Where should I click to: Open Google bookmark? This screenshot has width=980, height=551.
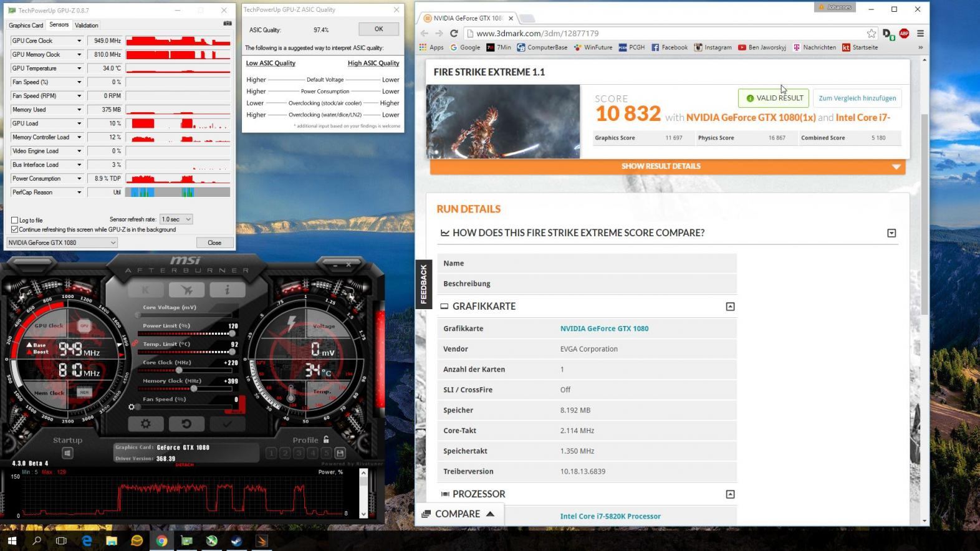[465, 47]
